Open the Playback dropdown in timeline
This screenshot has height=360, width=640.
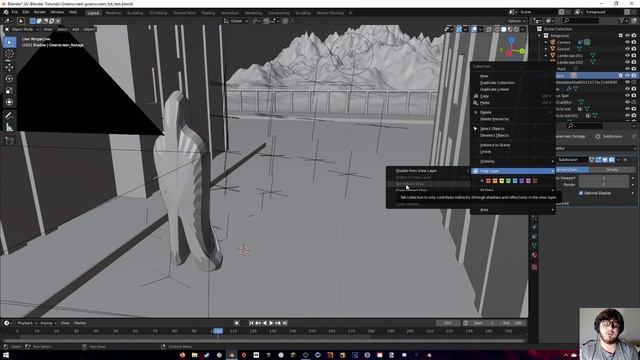coord(27,323)
